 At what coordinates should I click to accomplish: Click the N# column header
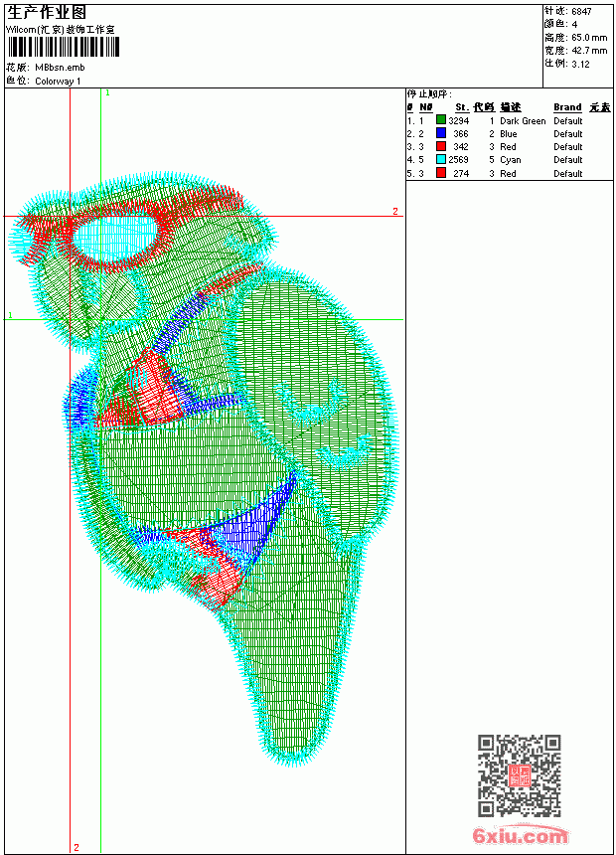pyautogui.click(x=426, y=107)
